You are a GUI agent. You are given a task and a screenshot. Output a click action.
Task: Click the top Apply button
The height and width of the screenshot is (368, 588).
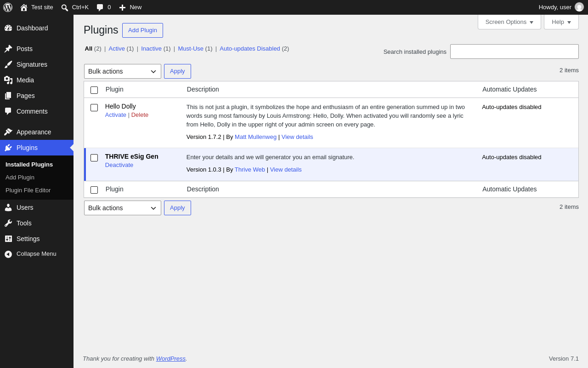tap(177, 71)
